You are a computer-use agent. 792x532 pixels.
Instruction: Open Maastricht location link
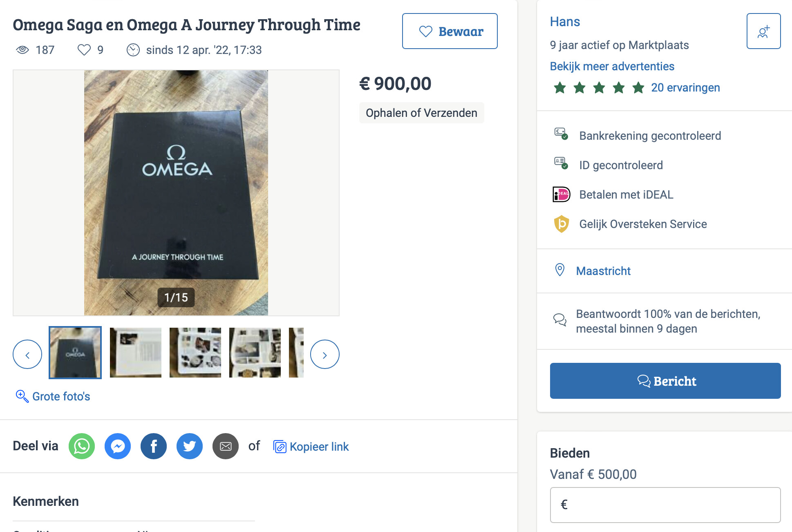click(x=603, y=271)
